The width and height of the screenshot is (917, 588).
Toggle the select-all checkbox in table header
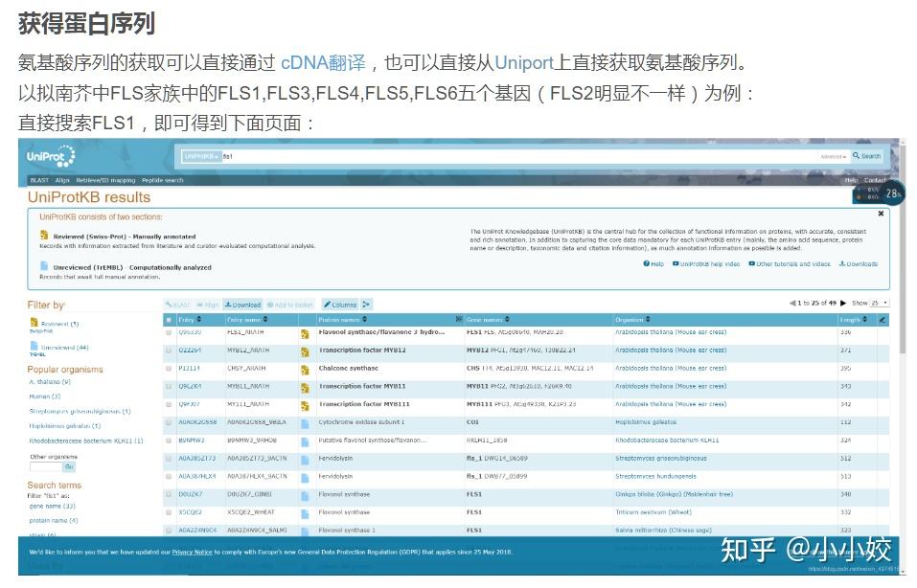coord(169,320)
